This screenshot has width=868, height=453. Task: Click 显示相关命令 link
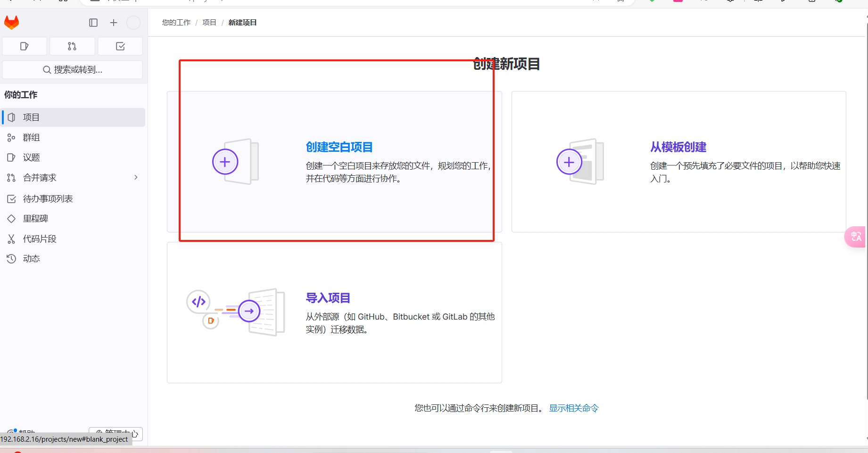point(574,408)
